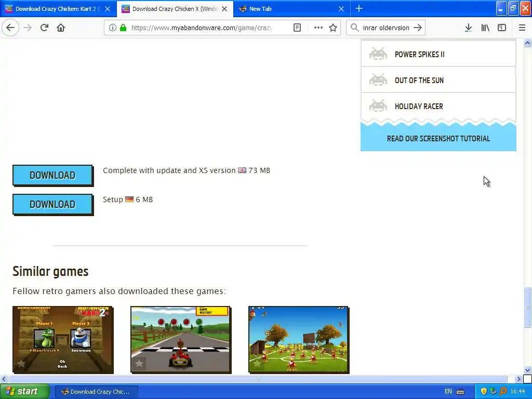Open the kart racing starting line thumbnail
The height and width of the screenshot is (399, 532).
[181, 340]
